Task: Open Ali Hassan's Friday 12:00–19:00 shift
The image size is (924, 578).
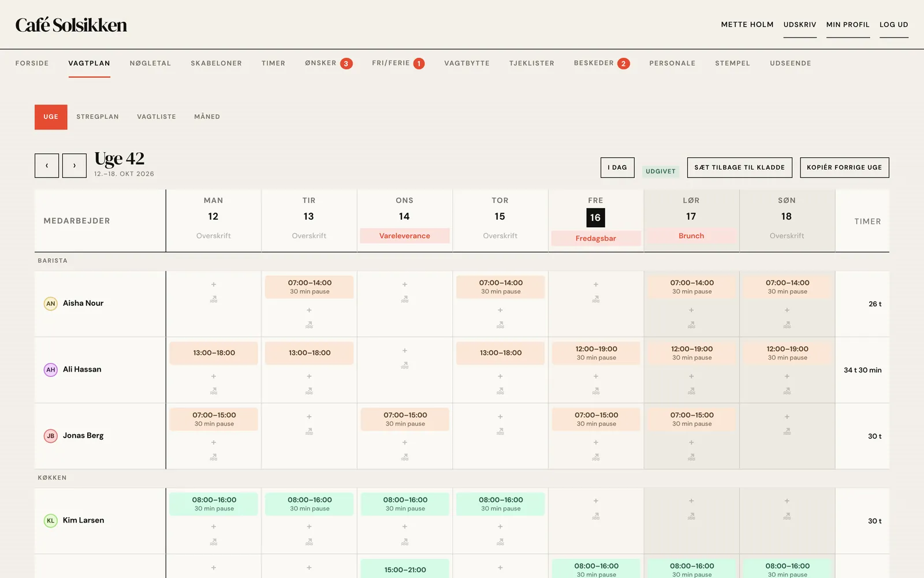Action: pyautogui.click(x=596, y=353)
